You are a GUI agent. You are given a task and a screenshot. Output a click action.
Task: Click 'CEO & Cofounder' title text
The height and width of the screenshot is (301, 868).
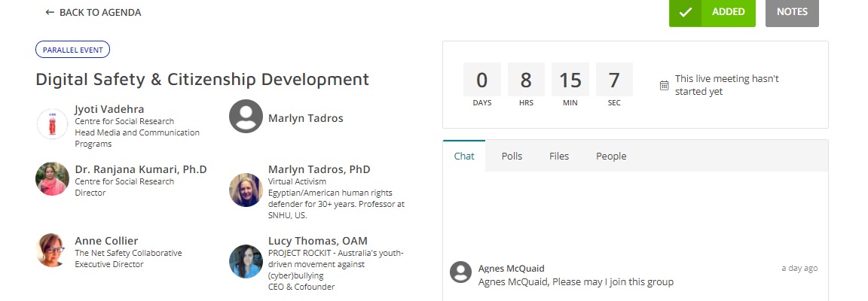301,287
